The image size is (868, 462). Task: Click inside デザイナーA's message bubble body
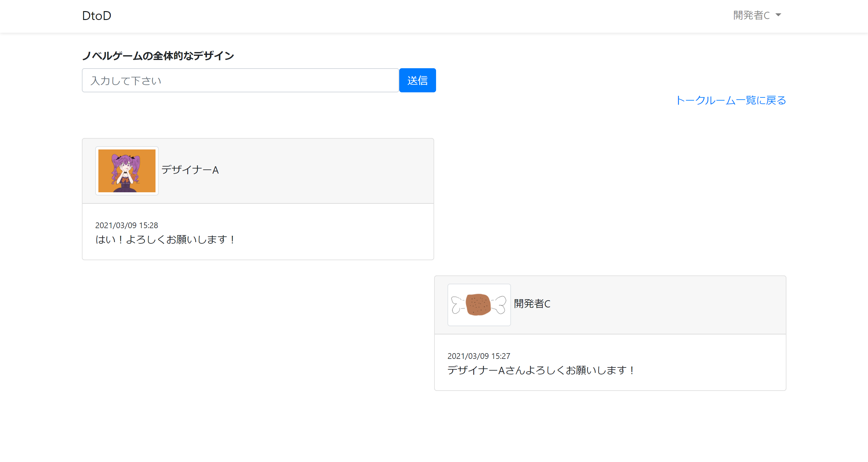258,233
